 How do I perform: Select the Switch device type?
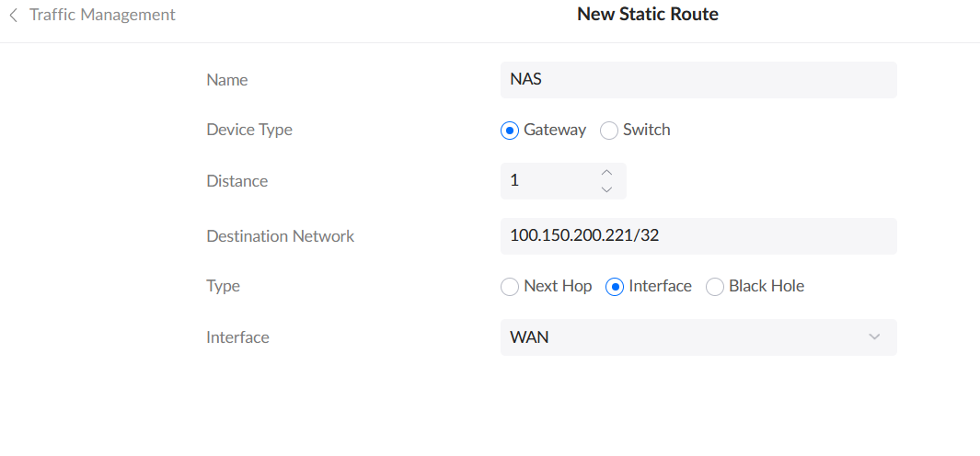click(609, 131)
